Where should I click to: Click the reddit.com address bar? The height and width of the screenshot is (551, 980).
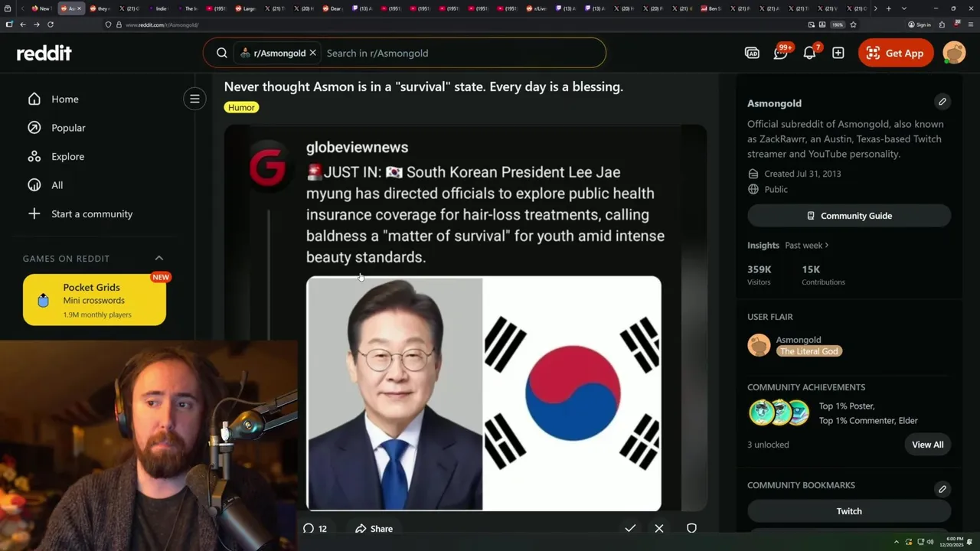tap(459, 24)
